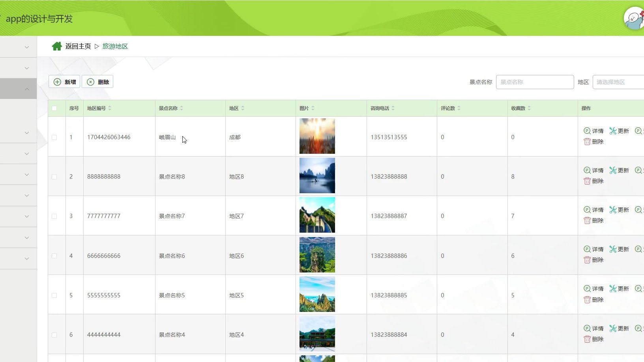The height and width of the screenshot is (362, 644).
Task: Check the box for row 6666666666
Action: click(54, 256)
